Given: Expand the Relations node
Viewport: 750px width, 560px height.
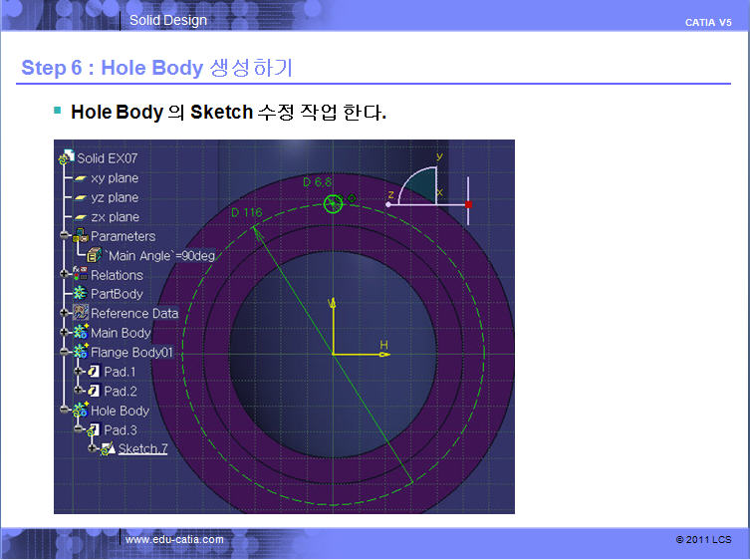Looking at the screenshot, I should [x=64, y=274].
